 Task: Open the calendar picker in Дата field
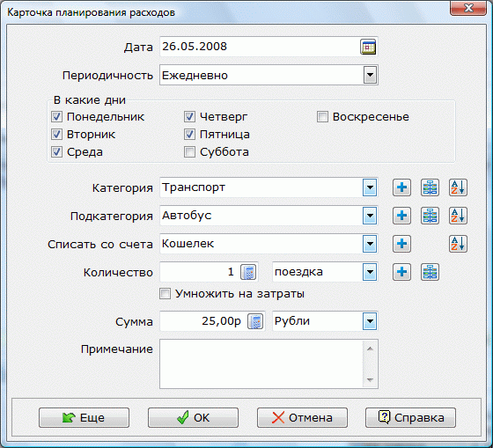pos(368,48)
